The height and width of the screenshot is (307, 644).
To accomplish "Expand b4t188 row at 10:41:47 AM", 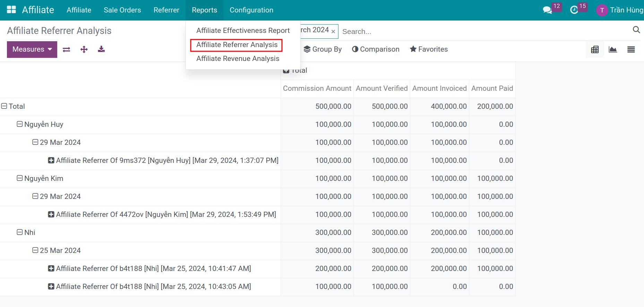I will coord(51,269).
